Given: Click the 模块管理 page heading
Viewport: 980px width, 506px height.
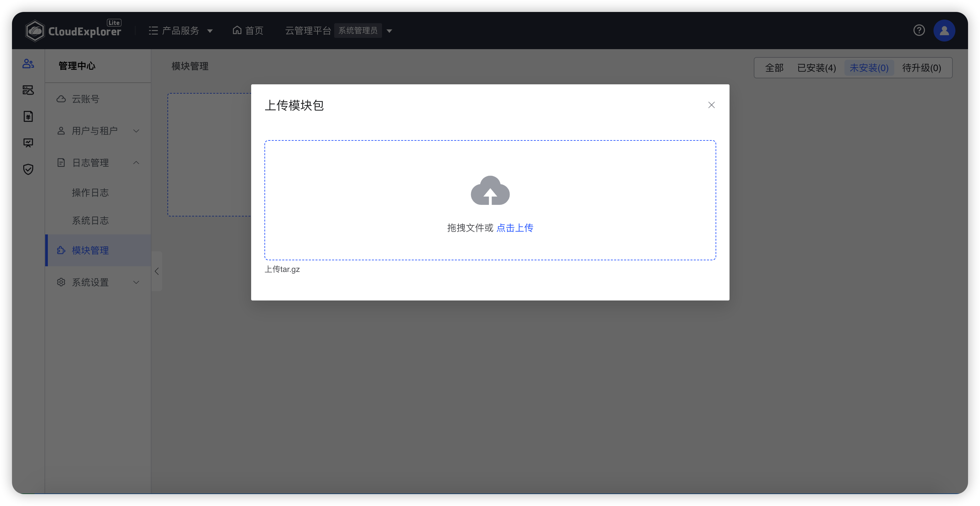Looking at the screenshot, I should coord(190,66).
